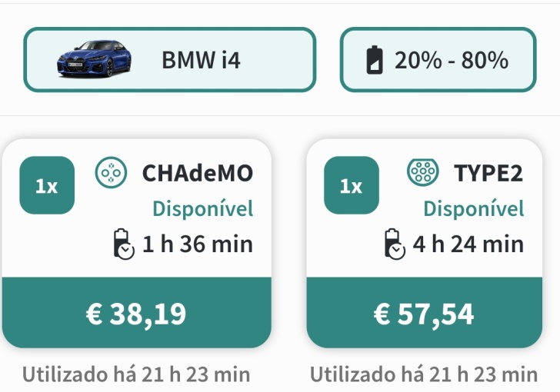560x392 pixels.
Task: Tap Utilizado há 21 h 23 min under CHAdeMO
Action: tap(136, 374)
